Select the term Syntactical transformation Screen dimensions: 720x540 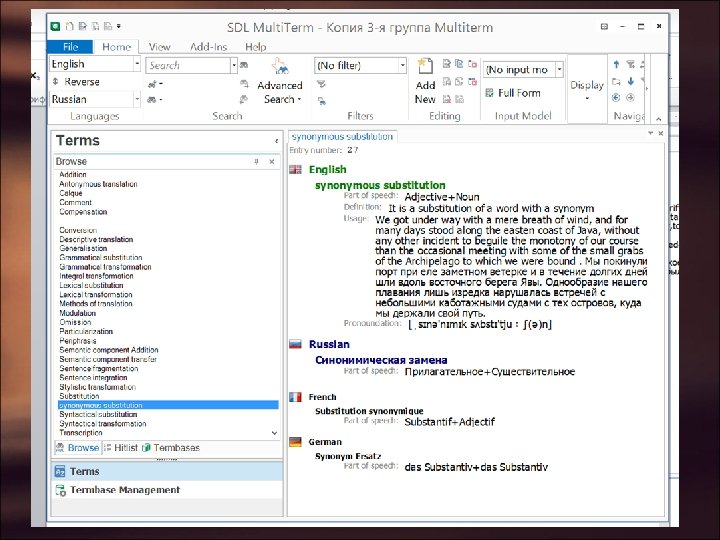[x=102, y=424]
